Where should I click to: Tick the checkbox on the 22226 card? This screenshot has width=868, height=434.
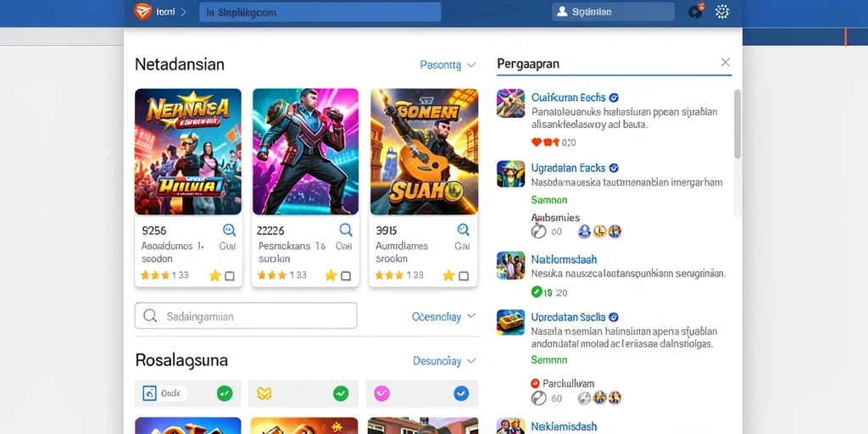point(346,275)
